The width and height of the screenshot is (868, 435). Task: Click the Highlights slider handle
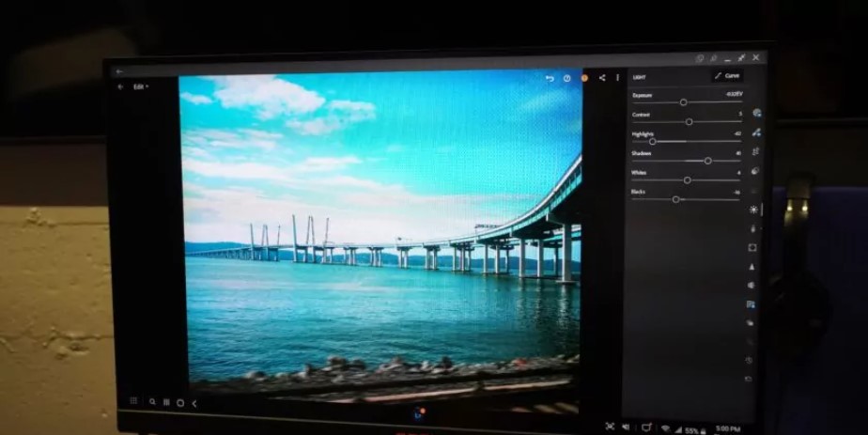(x=653, y=142)
